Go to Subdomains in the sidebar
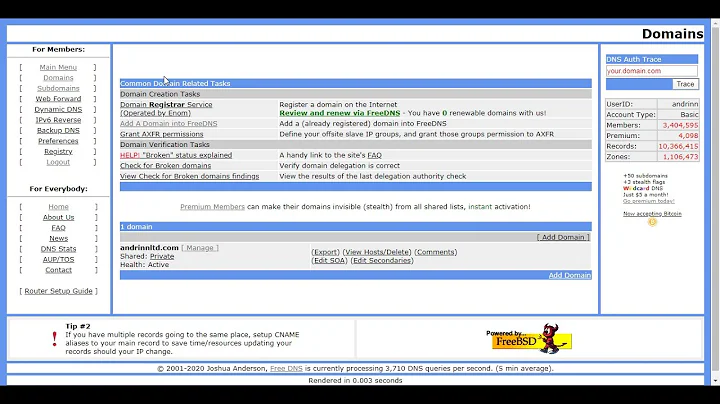This screenshot has width=720, height=404. (x=58, y=88)
